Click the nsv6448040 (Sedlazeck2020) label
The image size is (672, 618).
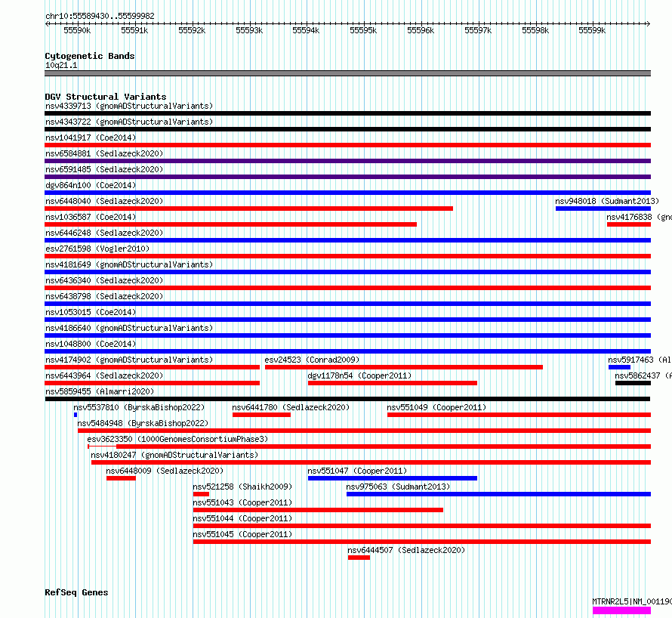pyautogui.click(x=104, y=201)
